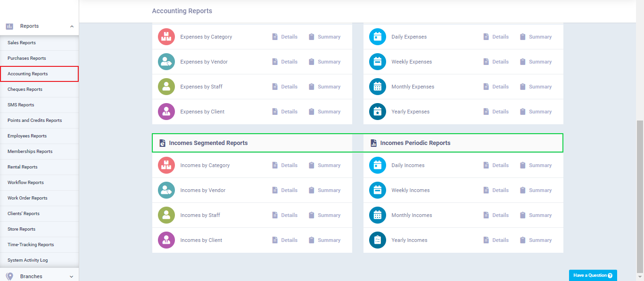Expand the Branches menu chevron

tap(72, 277)
